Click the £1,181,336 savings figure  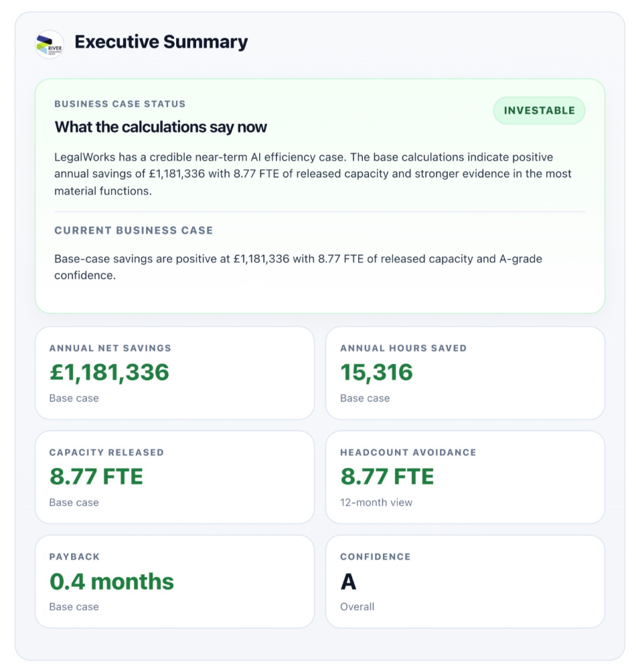click(109, 372)
